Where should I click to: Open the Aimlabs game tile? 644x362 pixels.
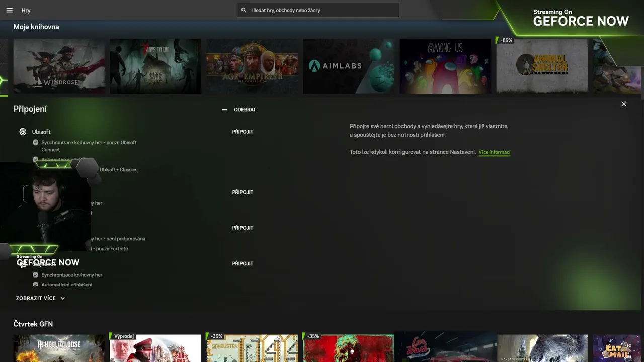coord(349,66)
